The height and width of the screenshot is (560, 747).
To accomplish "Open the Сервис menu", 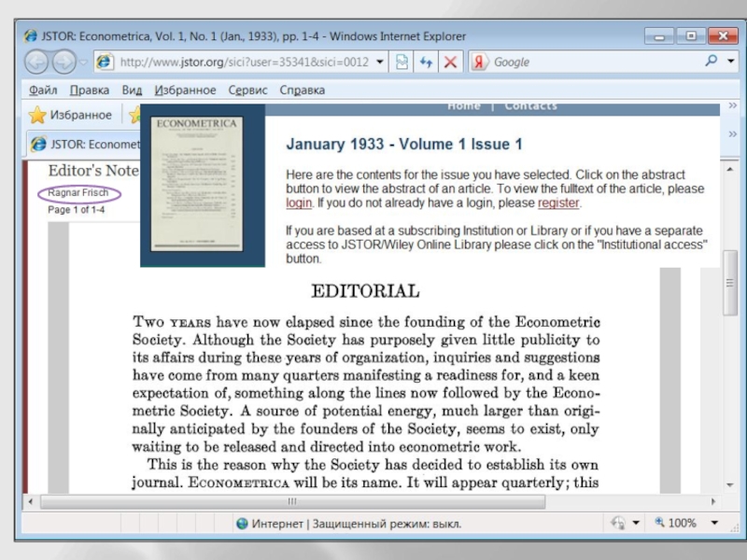I will pos(247,91).
